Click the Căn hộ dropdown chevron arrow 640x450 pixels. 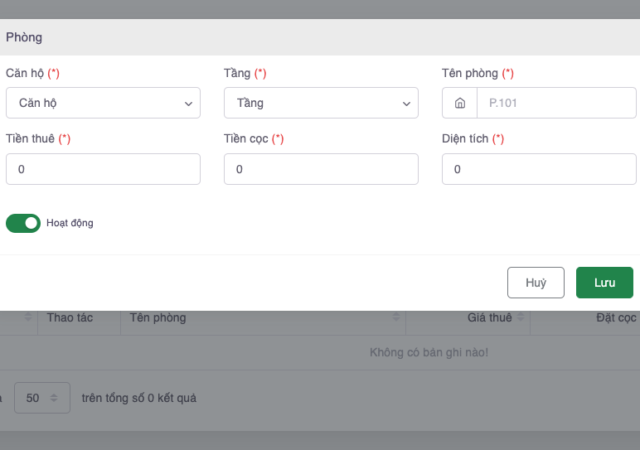pos(188,103)
